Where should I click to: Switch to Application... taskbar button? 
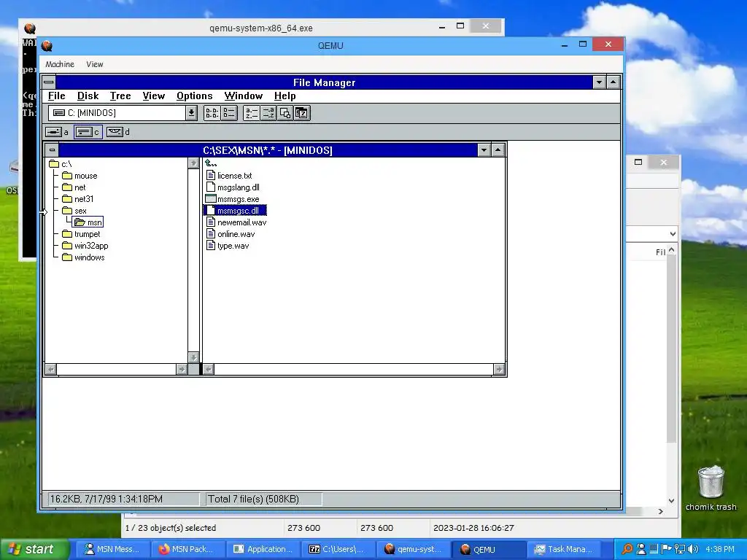pyautogui.click(x=263, y=549)
